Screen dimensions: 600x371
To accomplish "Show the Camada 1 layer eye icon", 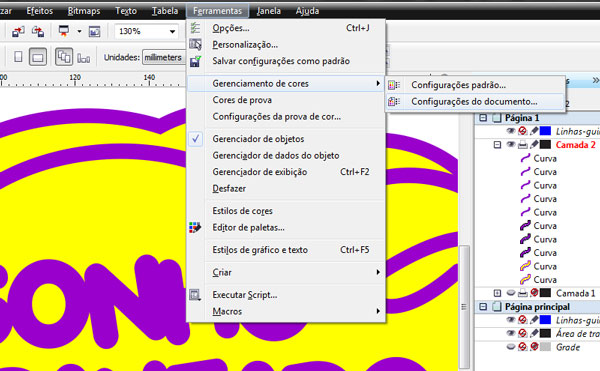I will point(511,293).
